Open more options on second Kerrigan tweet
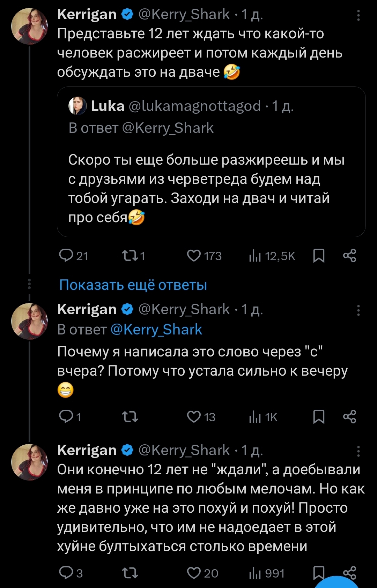 358,310
